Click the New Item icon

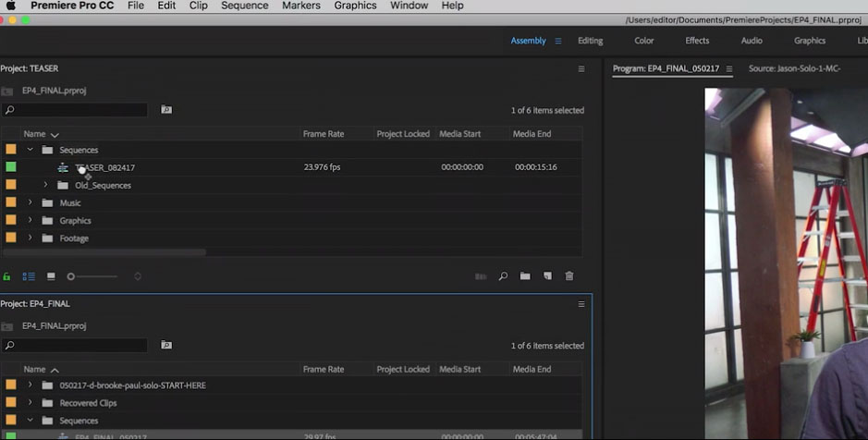pos(547,275)
